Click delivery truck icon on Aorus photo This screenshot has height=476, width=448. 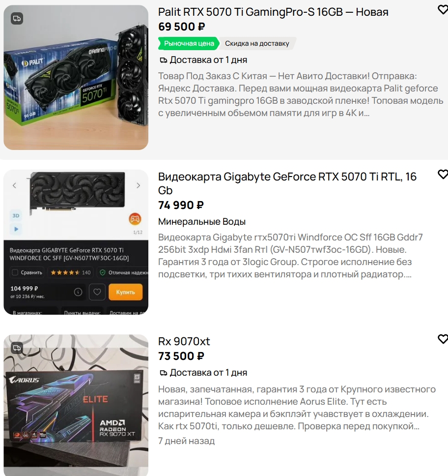tap(17, 348)
